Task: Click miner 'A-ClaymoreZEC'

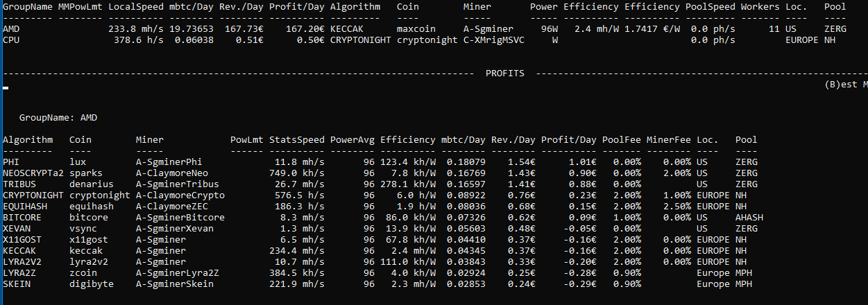Action: pos(172,207)
